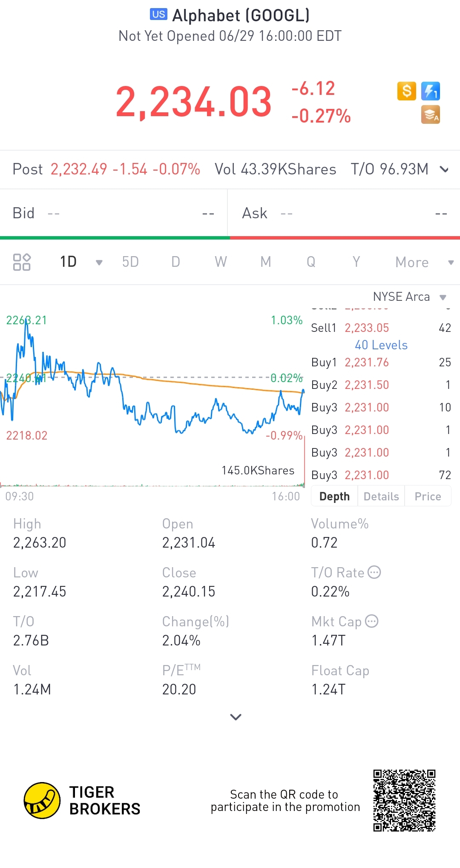Tap the Vol 43.39KShares value
Screen dimensions: 460x868
point(276,169)
